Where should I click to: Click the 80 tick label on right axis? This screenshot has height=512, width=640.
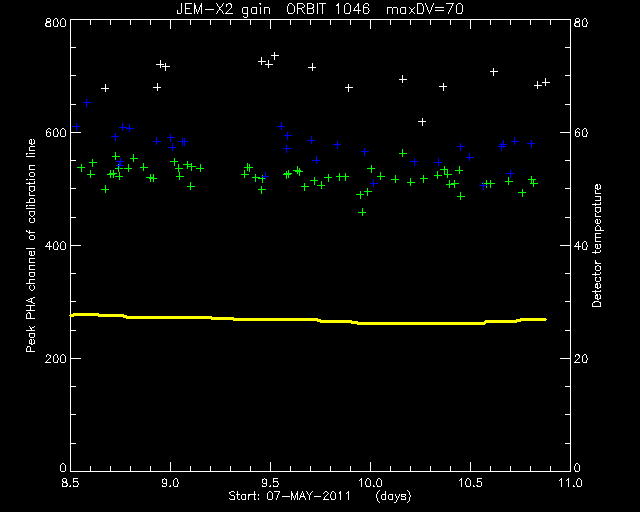point(581,22)
